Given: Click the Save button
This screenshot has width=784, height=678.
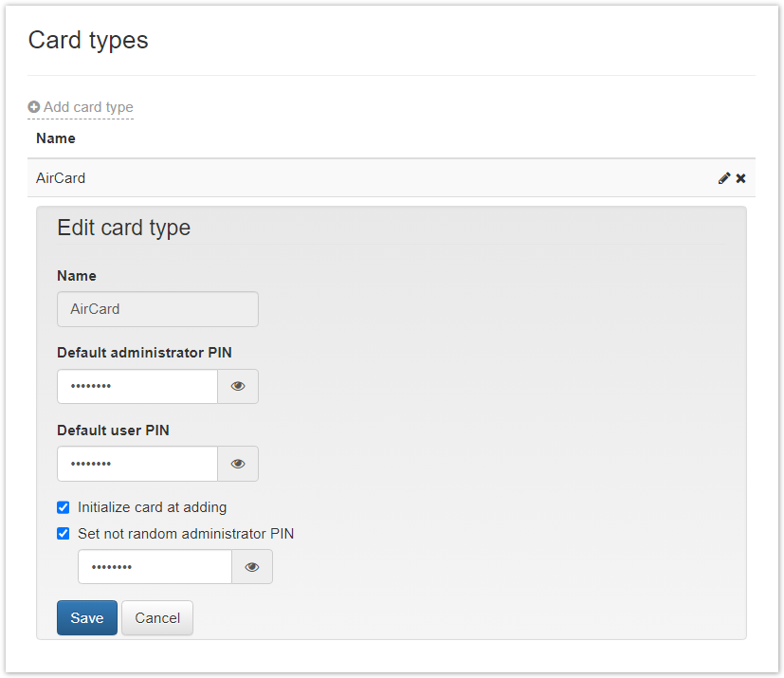Looking at the screenshot, I should (x=87, y=618).
